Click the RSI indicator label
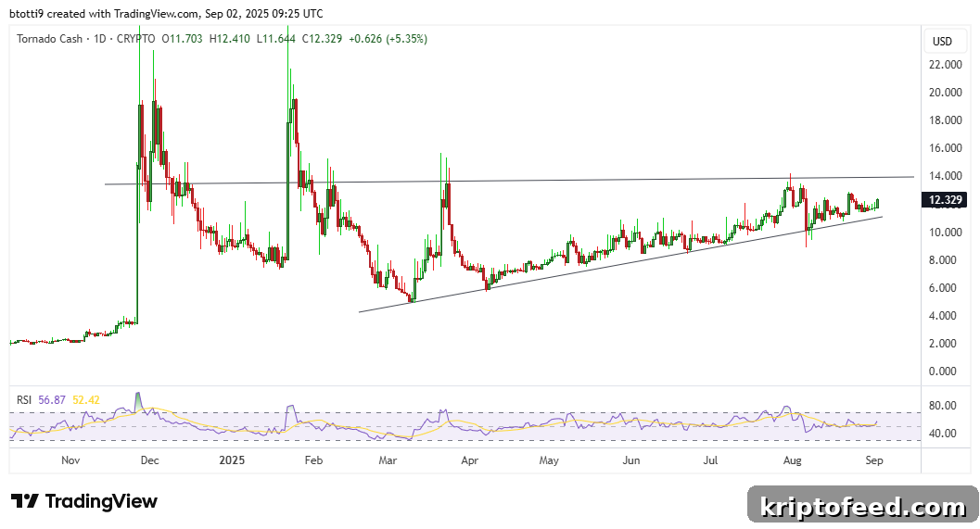980x529 pixels. (24, 399)
